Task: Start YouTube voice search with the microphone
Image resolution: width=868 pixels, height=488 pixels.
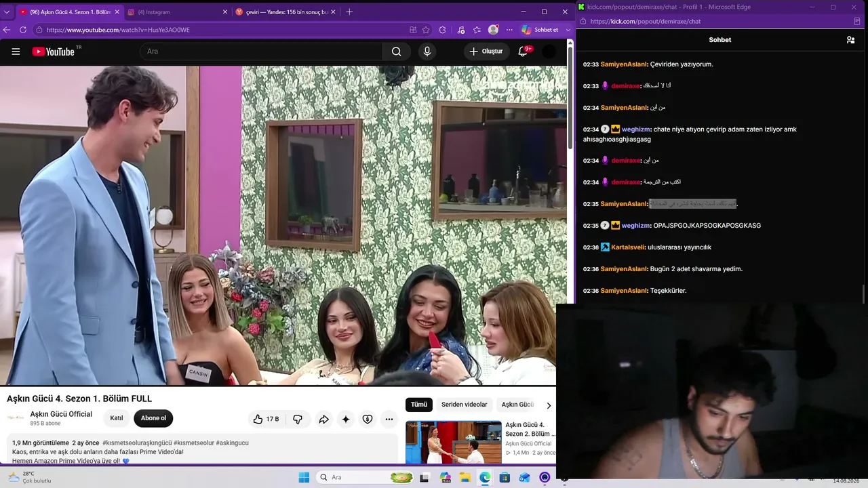Action: [427, 52]
